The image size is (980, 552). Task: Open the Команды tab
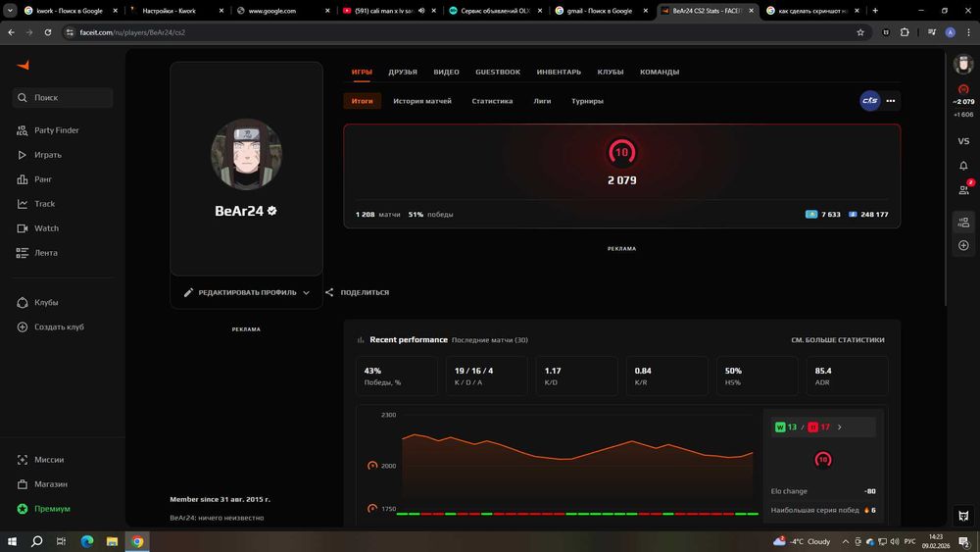pos(660,72)
